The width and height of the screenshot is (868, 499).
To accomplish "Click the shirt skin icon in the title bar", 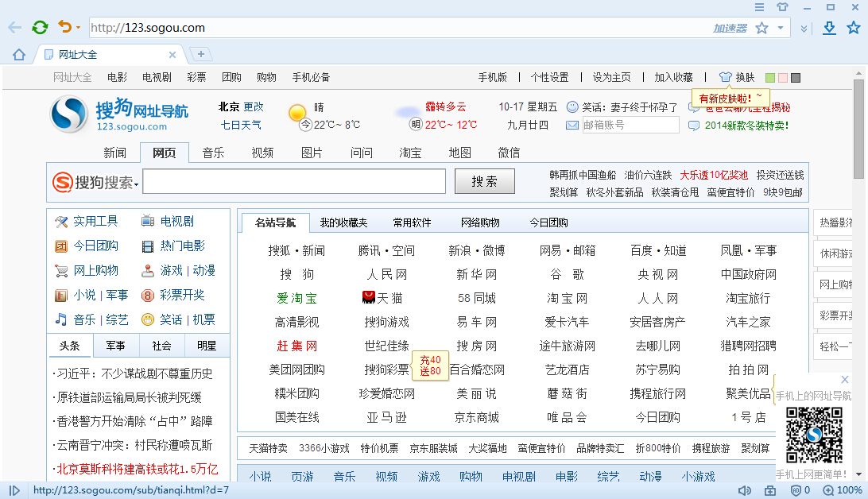I will coord(782,7).
